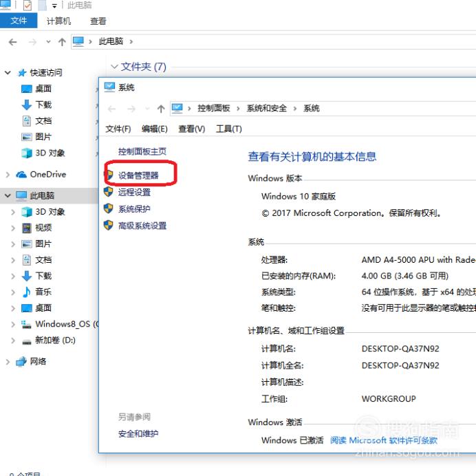Select 桌面 under 快速访问
The height and width of the screenshot is (476, 476).
(x=43, y=89)
